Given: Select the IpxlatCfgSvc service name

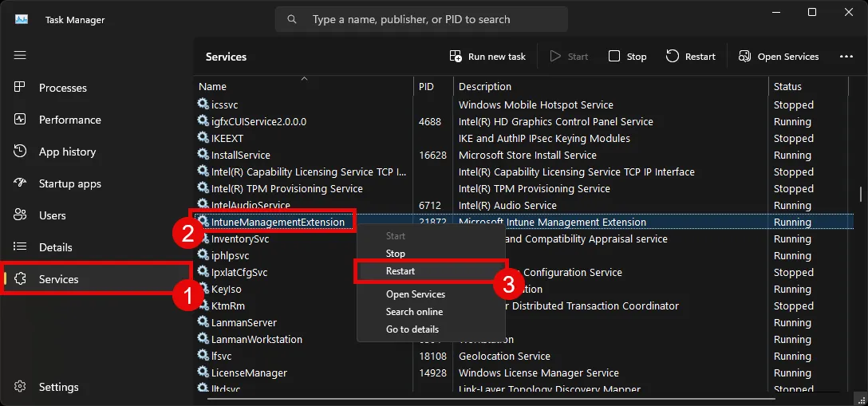Looking at the screenshot, I should (239, 273).
